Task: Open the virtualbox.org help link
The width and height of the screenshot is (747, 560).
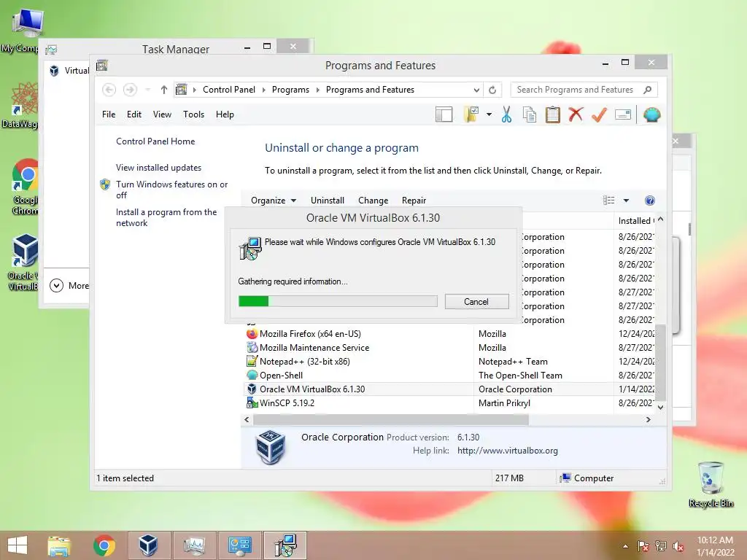Action: pos(508,451)
